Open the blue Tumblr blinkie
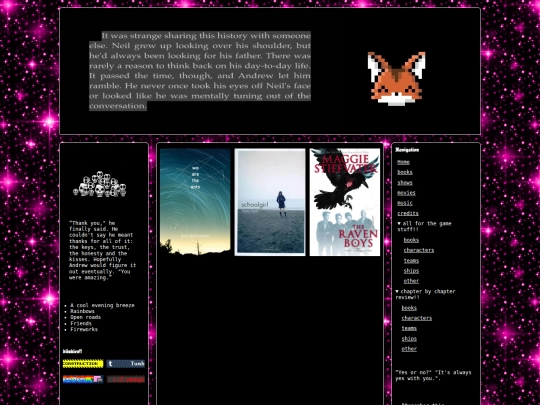Image resolution: width=540 pixels, height=405 pixels. pyautogui.click(x=125, y=364)
